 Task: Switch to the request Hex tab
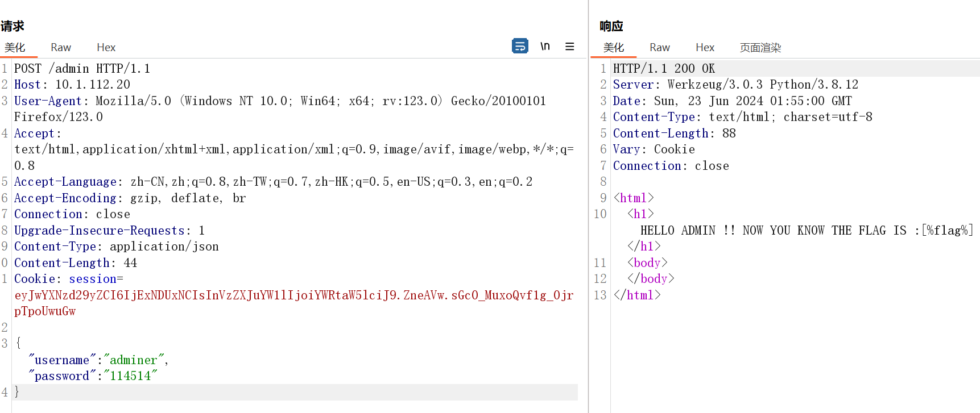(x=106, y=47)
